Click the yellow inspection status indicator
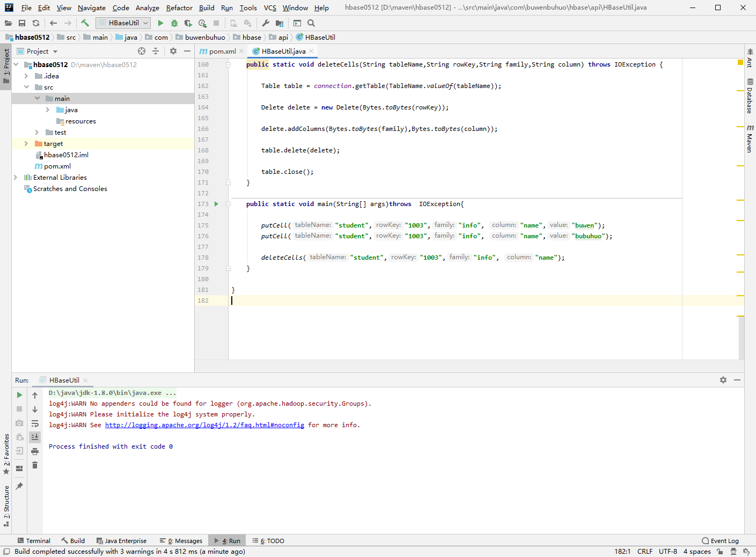Viewport: 756px width, 557px height. pyautogui.click(x=740, y=63)
